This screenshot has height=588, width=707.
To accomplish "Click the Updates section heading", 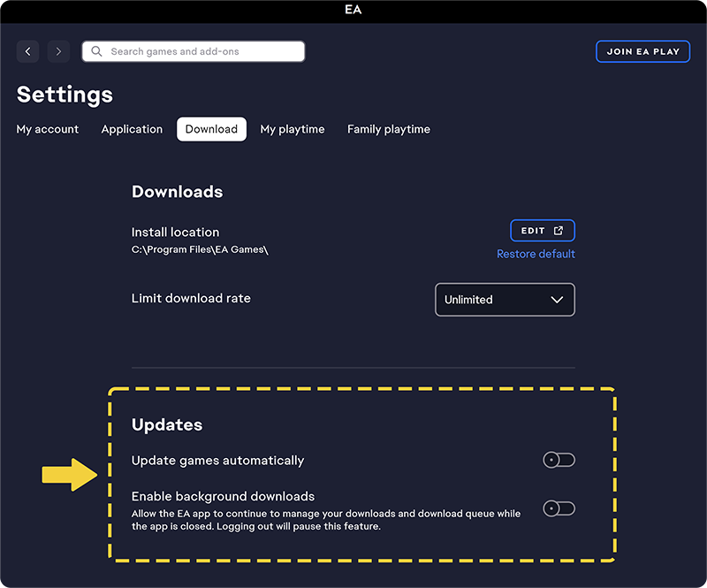I will click(167, 424).
